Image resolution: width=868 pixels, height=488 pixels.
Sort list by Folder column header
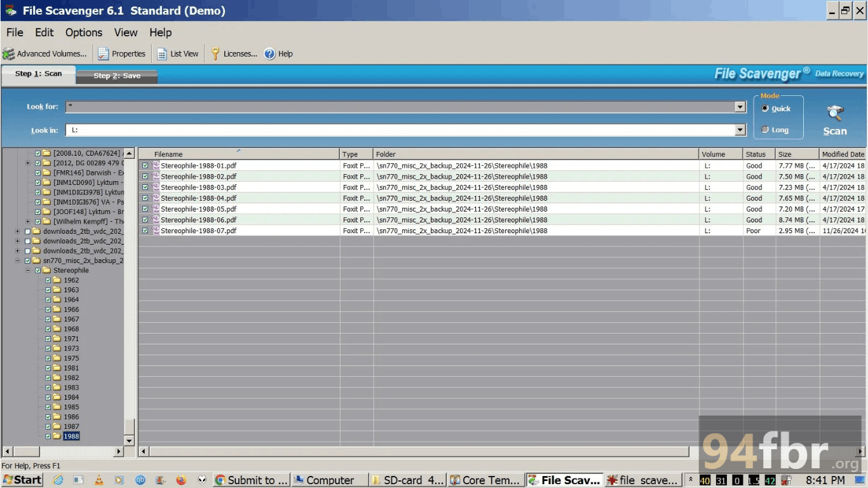pyautogui.click(x=536, y=154)
